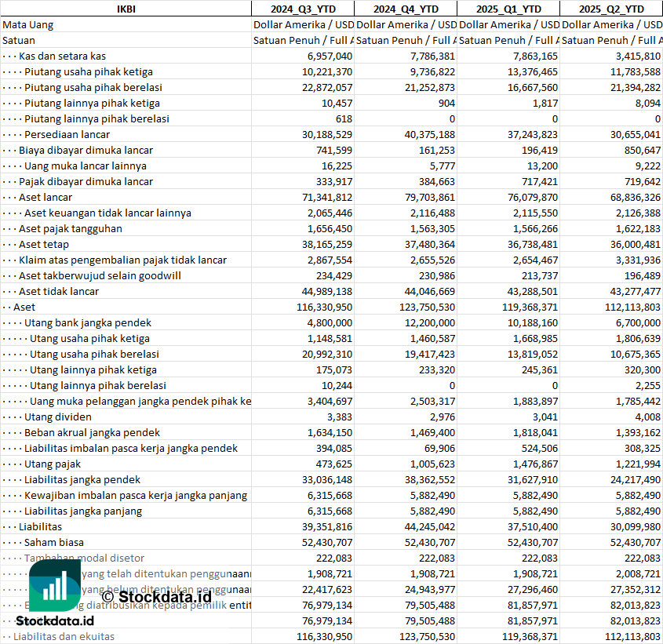This screenshot has height=644, width=663.
Task: Click Utang bank jangka pendek label
Action: pyautogui.click(x=88, y=322)
